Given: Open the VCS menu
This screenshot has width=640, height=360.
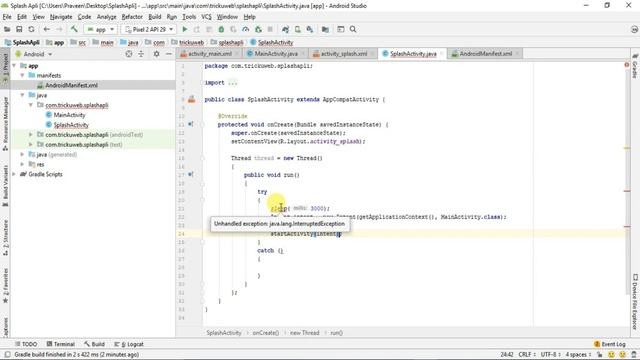Looking at the screenshot, I should tap(207, 17).
